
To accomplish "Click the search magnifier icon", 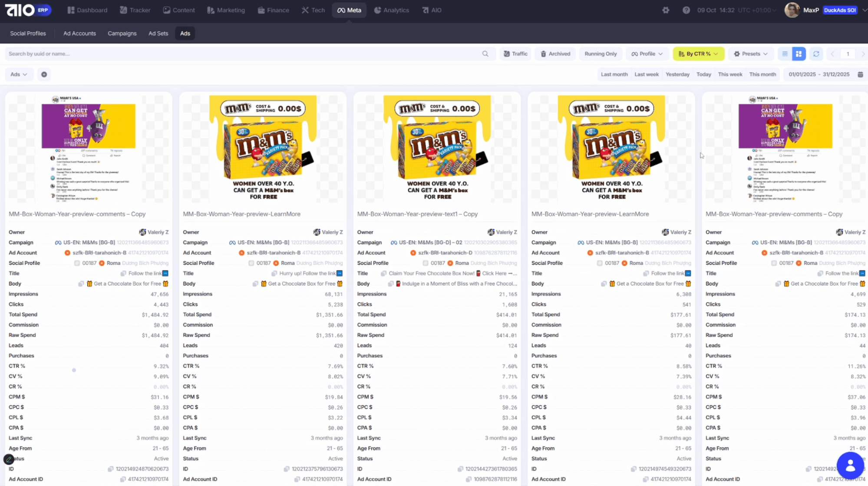I will click(x=485, y=54).
